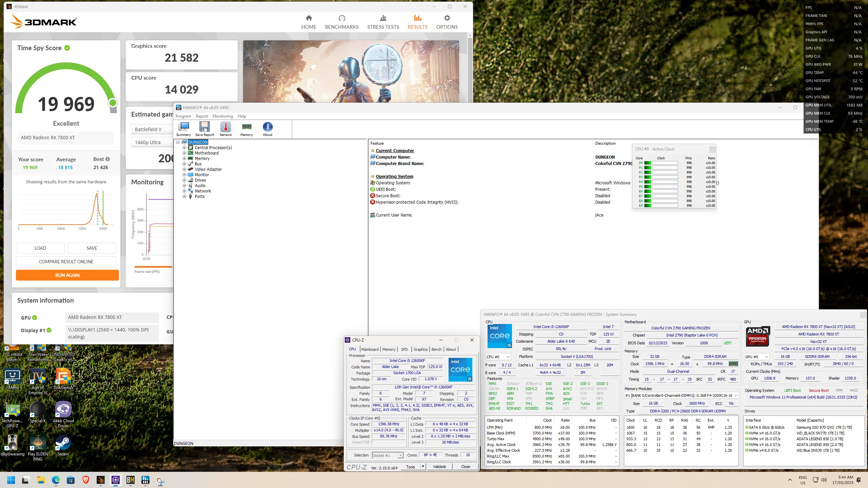868x488 pixels.
Task: Click taskbar clock showing 5:44 AM
Action: tap(843, 480)
